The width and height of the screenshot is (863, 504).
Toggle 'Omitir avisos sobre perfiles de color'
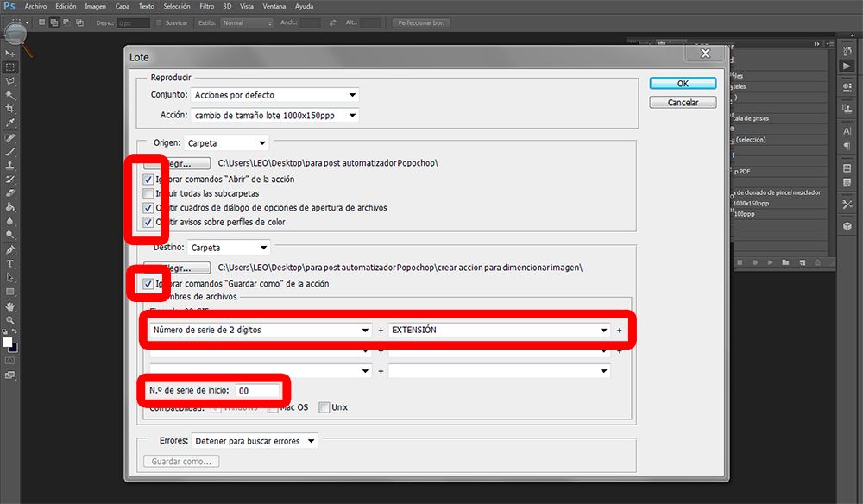[148, 223]
